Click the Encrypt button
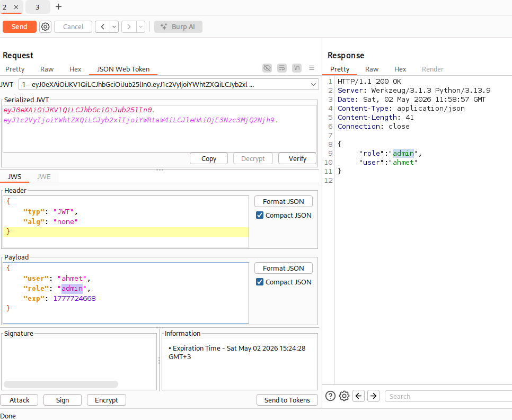512x420 pixels. [107, 400]
